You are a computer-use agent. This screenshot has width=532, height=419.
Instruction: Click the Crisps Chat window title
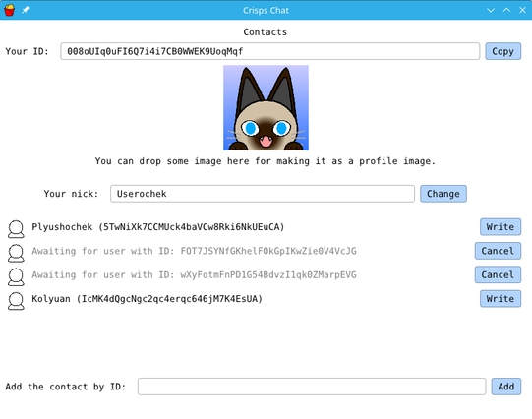coord(266,11)
